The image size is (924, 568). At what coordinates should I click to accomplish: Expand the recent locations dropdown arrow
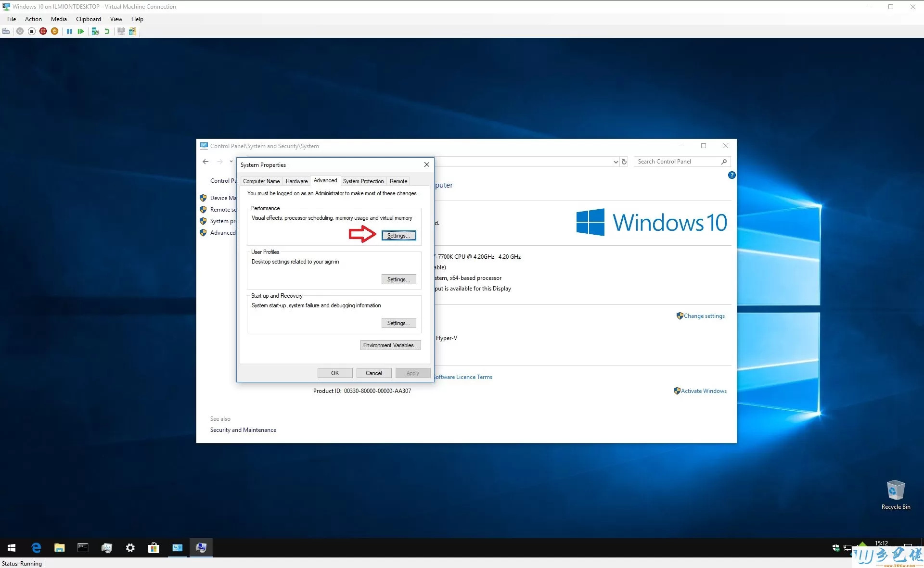tap(231, 161)
